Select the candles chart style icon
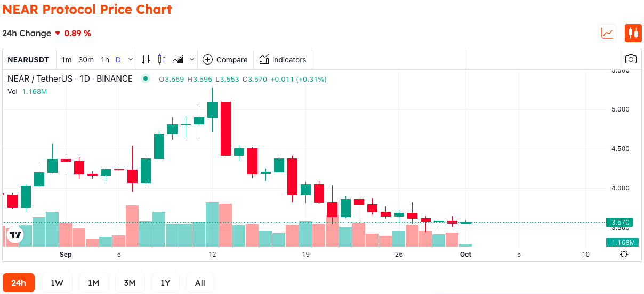 pyautogui.click(x=162, y=59)
